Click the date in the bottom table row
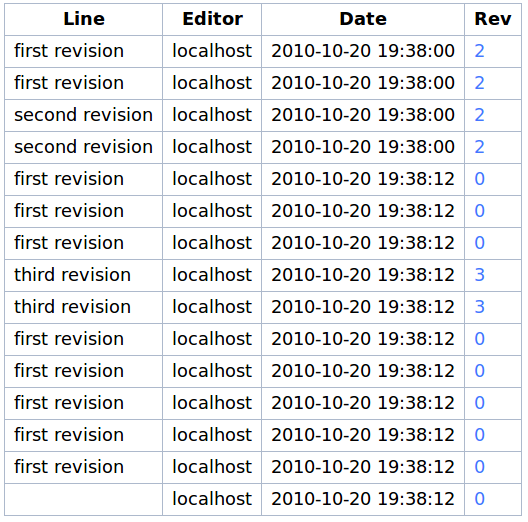528x522 pixels. pos(363,499)
